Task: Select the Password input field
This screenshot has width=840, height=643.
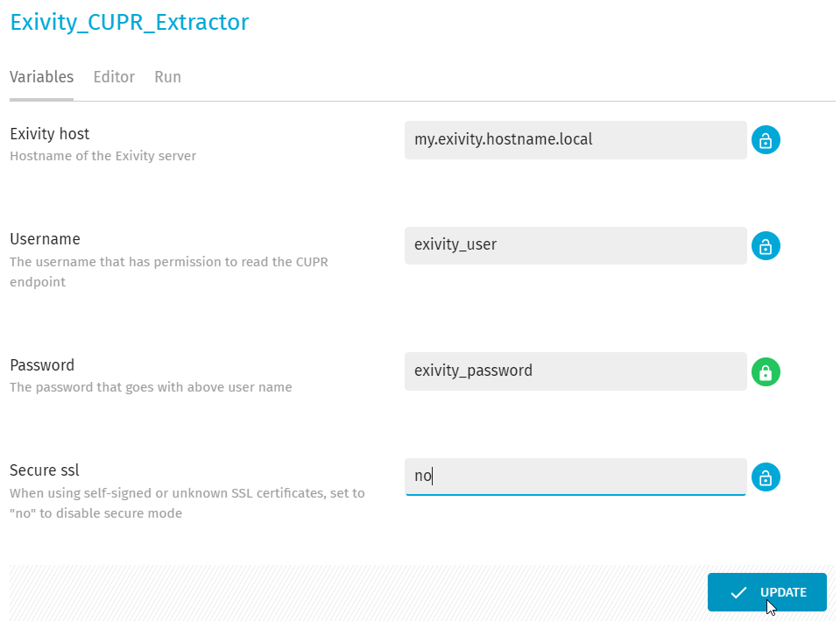Action: click(x=575, y=371)
